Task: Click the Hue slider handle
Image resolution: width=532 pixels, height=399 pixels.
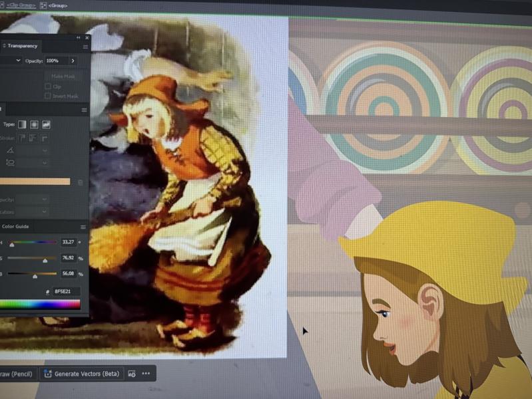Action: coord(12,245)
